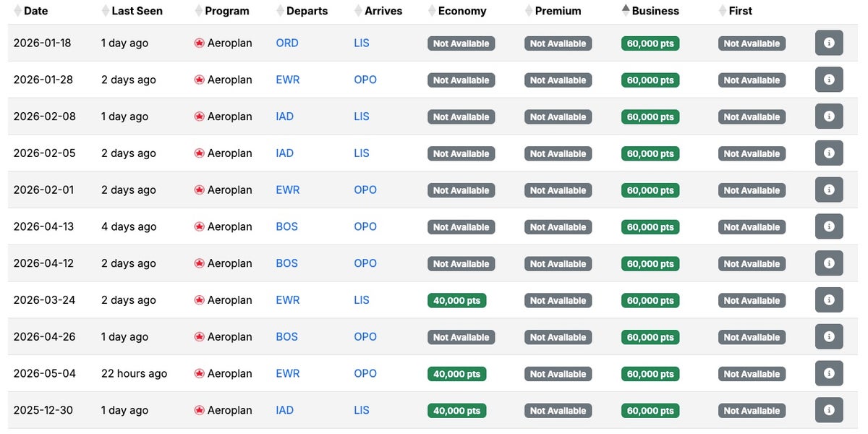The height and width of the screenshot is (434, 868).
Task: Click 40,000 pts economy badge for 2025-12-30
Action: pyautogui.click(x=457, y=410)
